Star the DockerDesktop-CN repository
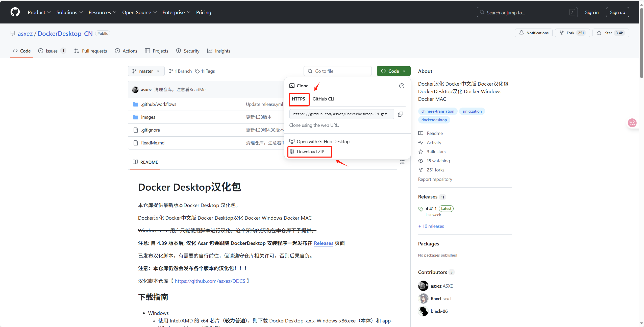The width and height of the screenshot is (644, 327). point(610,33)
